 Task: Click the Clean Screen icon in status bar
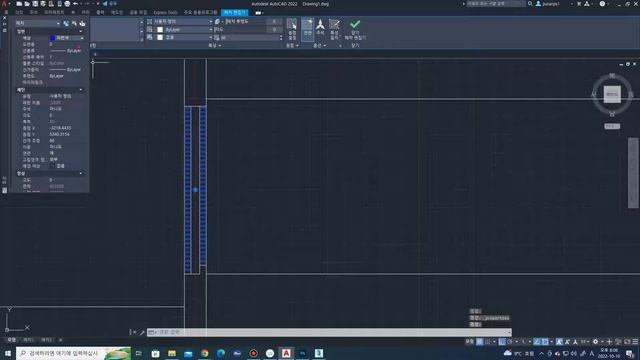pyautogui.click(x=627, y=342)
